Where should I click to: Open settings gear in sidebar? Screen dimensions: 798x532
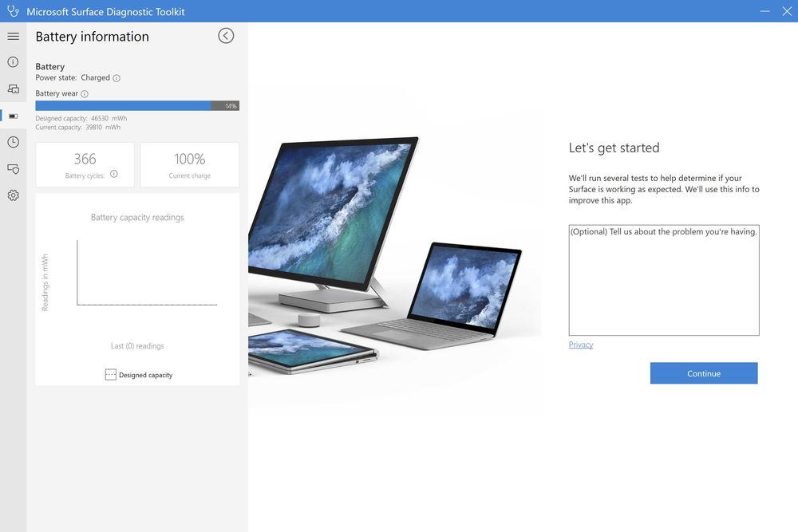(x=14, y=195)
